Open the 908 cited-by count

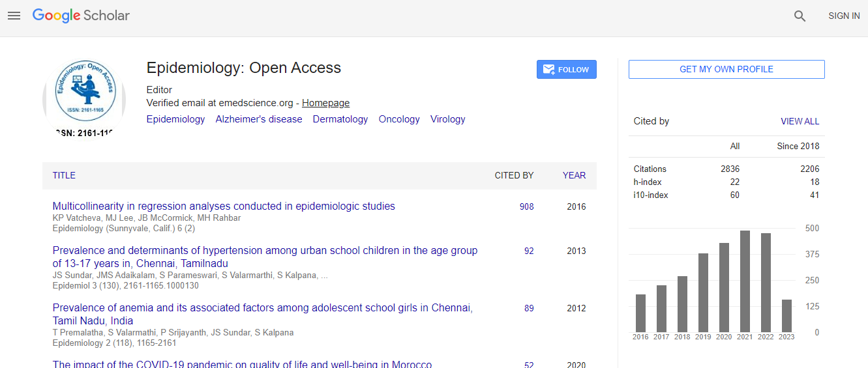click(x=526, y=207)
